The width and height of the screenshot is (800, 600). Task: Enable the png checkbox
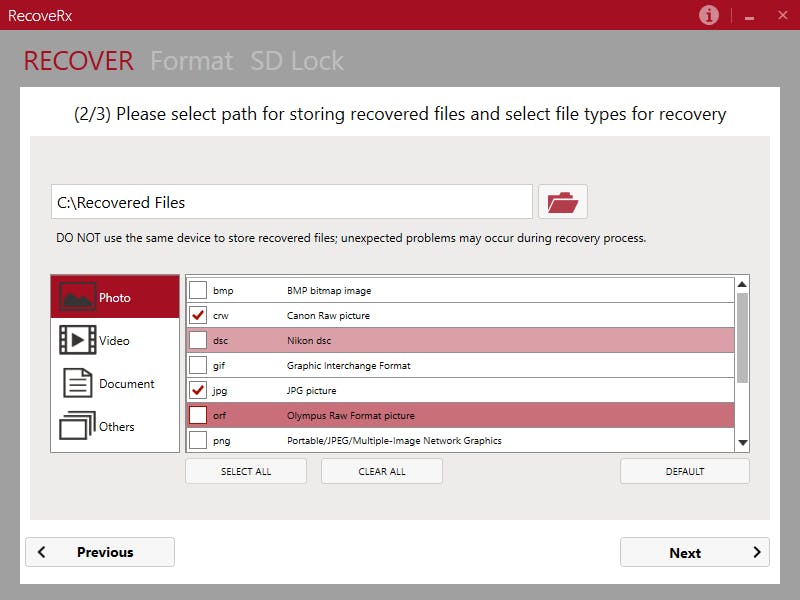click(x=198, y=440)
